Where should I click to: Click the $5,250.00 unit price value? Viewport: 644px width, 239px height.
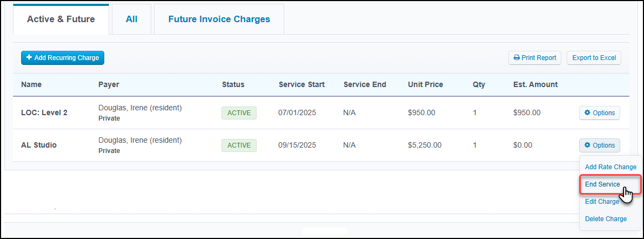pos(425,145)
